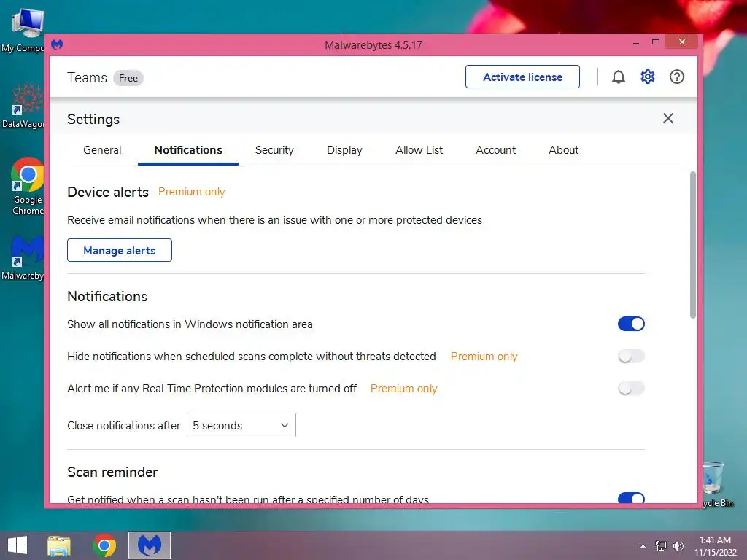Open the Recycle Bin desktop icon
This screenshot has height=560, width=747.
[717, 484]
